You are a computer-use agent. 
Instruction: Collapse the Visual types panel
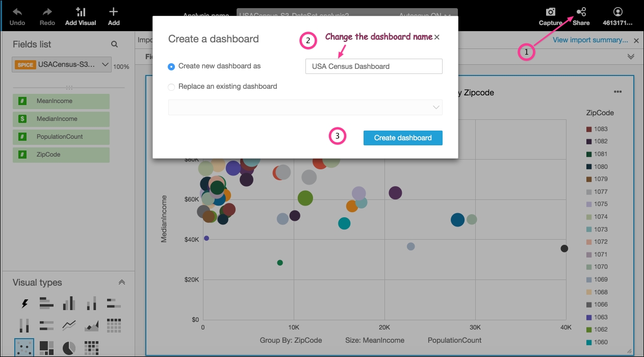click(x=121, y=282)
